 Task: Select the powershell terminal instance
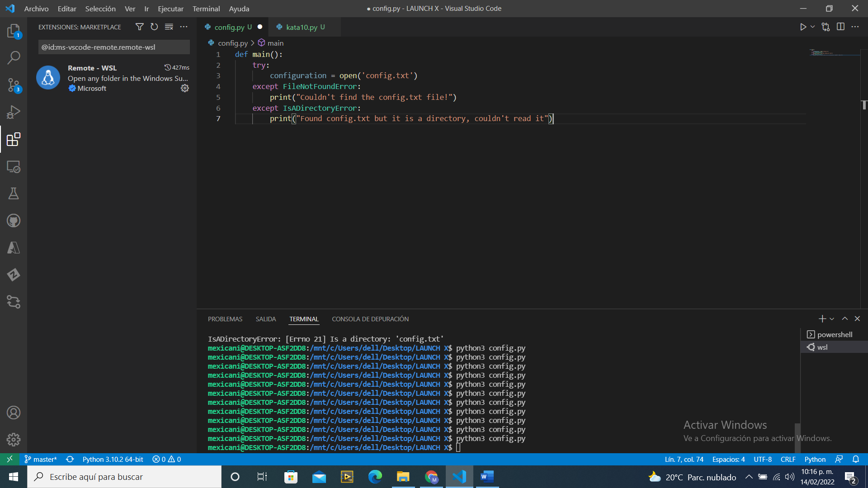click(x=834, y=334)
